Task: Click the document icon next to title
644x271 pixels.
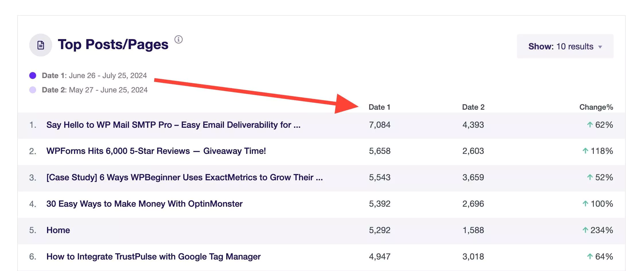Action: [41, 45]
